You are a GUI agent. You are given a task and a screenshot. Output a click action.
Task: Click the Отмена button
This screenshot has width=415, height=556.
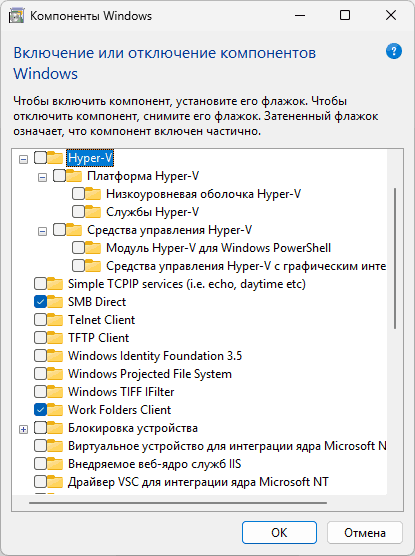click(365, 532)
